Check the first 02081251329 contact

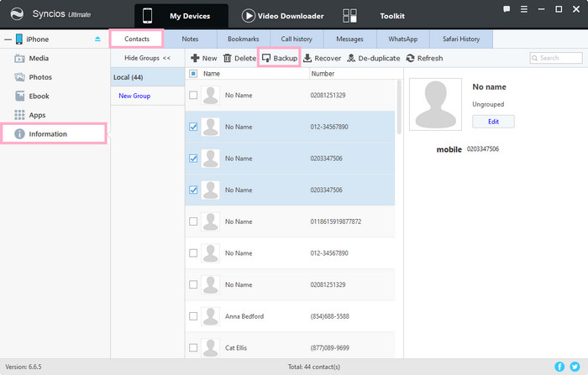point(193,95)
